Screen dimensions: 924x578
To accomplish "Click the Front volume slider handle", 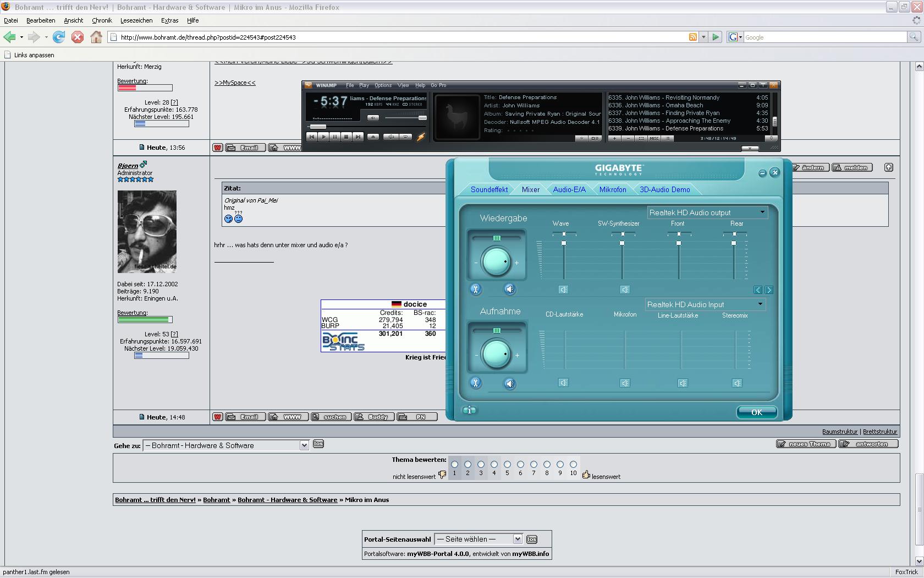I will 679,243.
